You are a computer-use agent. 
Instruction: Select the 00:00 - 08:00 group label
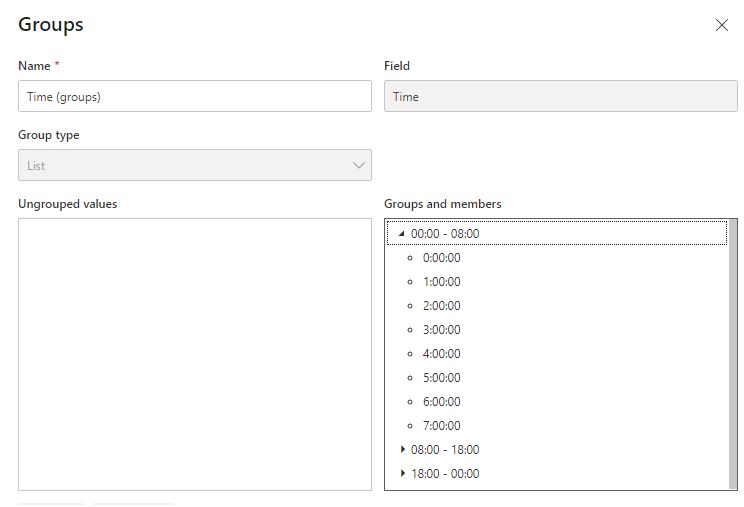pos(445,234)
